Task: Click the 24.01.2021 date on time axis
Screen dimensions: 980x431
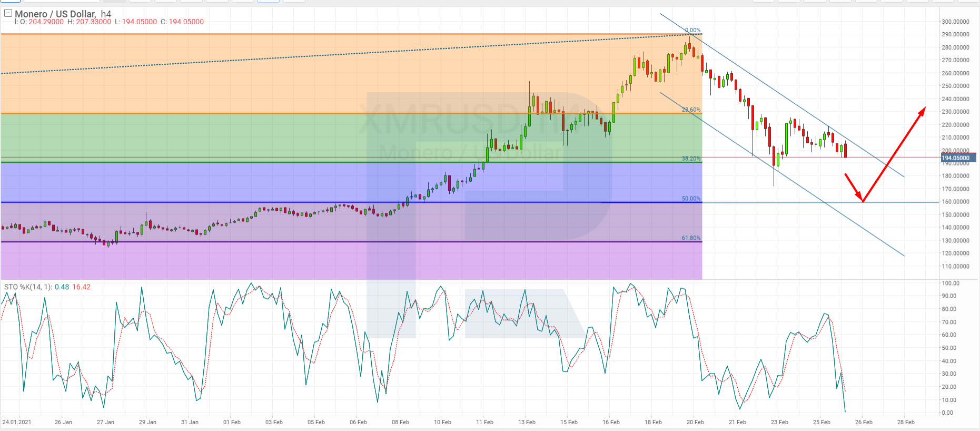Action: [17, 422]
